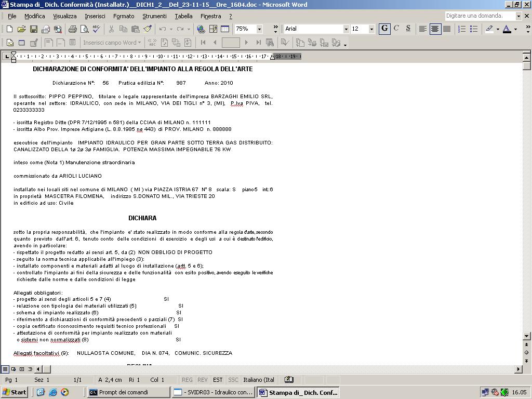Click the book spelling status icon
532x399 pixels.
click(x=289, y=380)
